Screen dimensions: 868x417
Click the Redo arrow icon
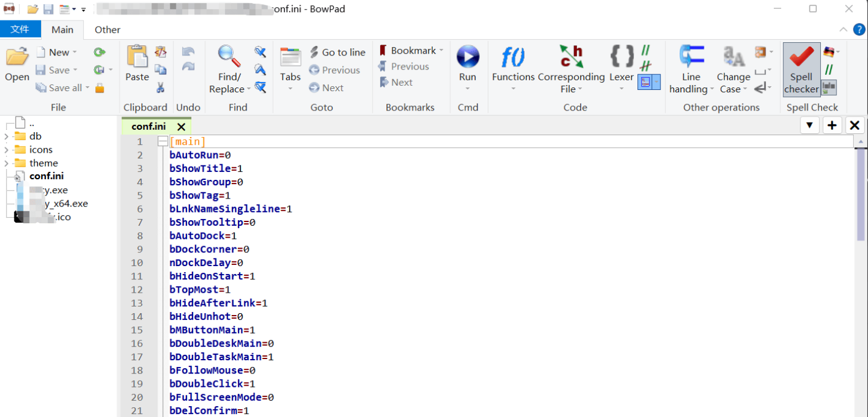[x=188, y=66]
